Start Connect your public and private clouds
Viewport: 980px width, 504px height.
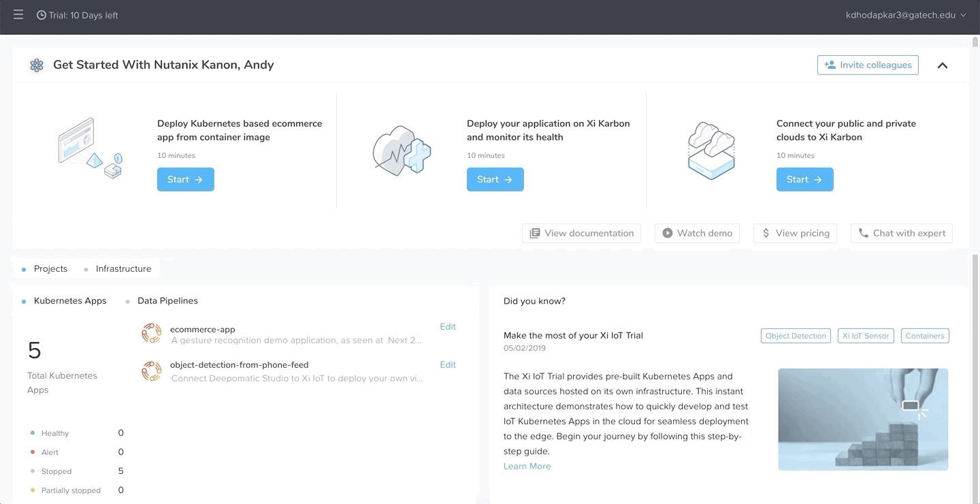point(805,179)
